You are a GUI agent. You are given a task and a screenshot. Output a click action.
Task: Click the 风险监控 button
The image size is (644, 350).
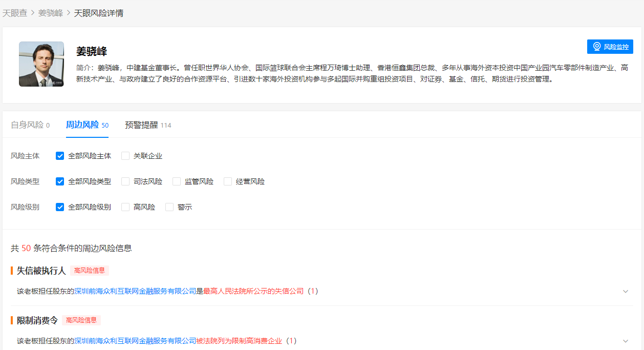point(610,47)
